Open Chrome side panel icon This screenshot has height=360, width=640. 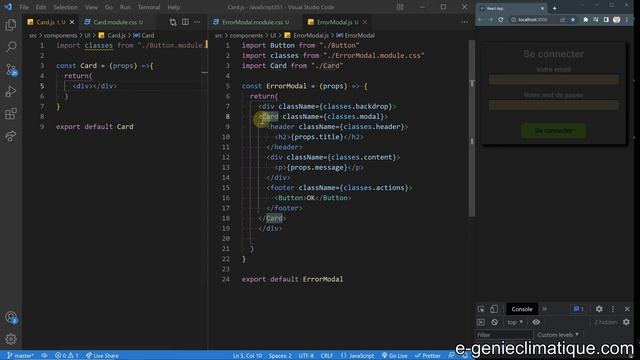[606, 20]
